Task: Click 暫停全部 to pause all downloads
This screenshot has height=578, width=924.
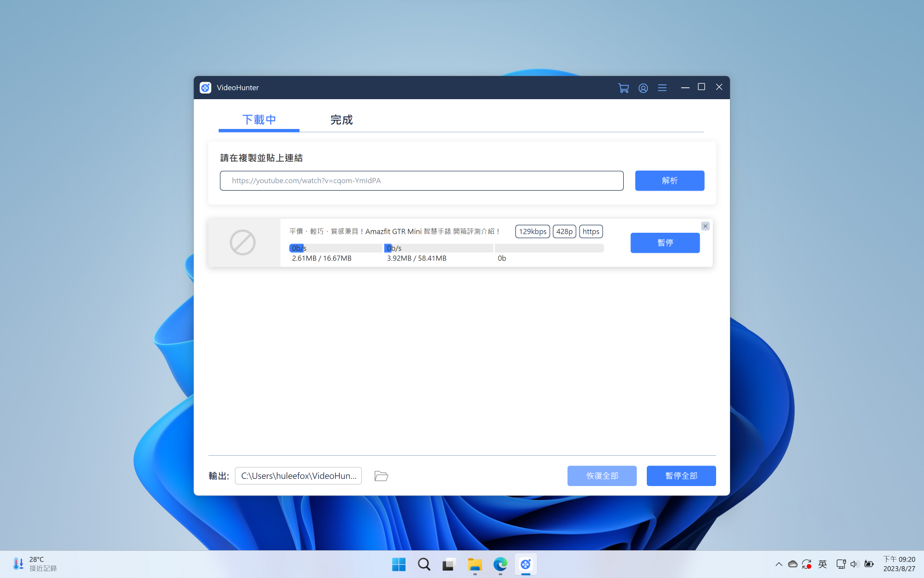Action: (x=681, y=476)
